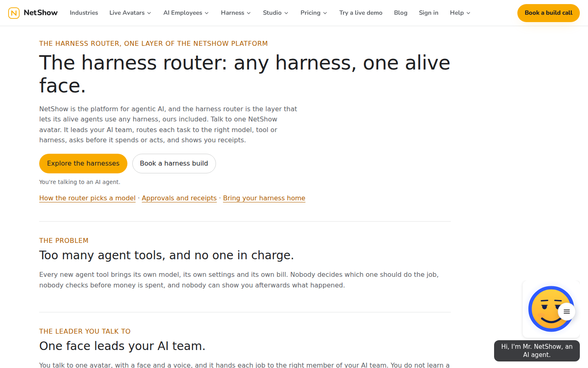This screenshot has height=368, width=588.
Task: Click the NetShow logo icon
Action: click(x=14, y=13)
